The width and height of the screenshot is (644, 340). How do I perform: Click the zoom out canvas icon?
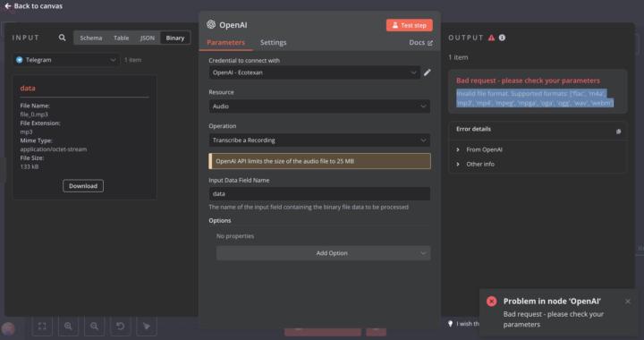[x=94, y=326]
